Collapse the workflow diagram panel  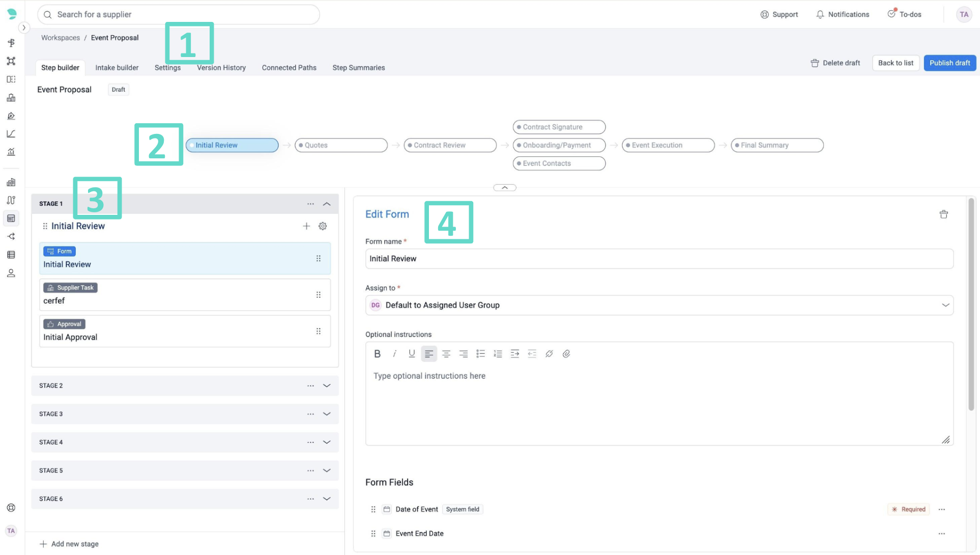point(505,188)
